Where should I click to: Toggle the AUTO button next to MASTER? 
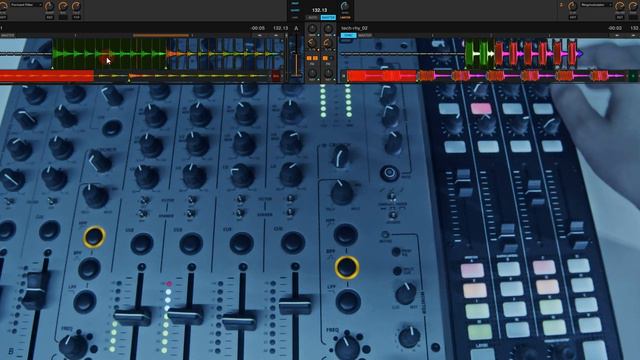pos(312,18)
